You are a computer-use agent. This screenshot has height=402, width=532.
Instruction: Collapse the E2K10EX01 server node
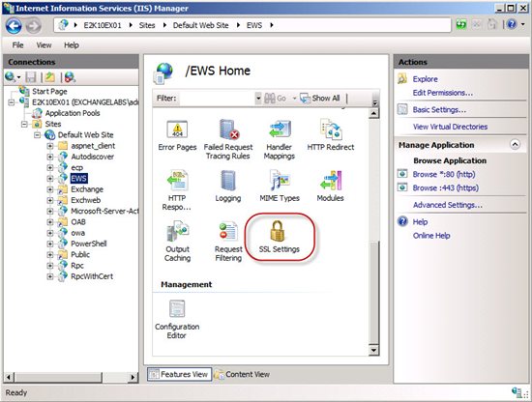(12, 102)
